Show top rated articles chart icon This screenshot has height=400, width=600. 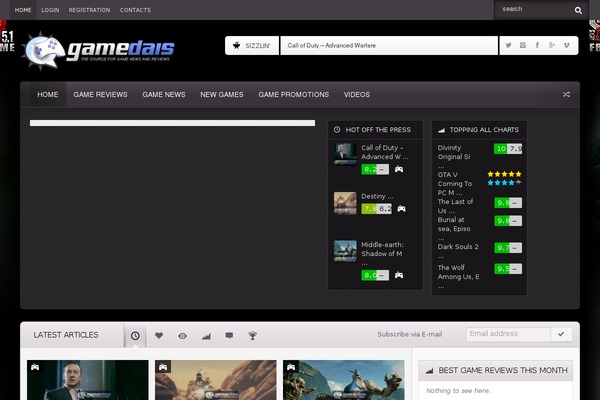(x=206, y=336)
